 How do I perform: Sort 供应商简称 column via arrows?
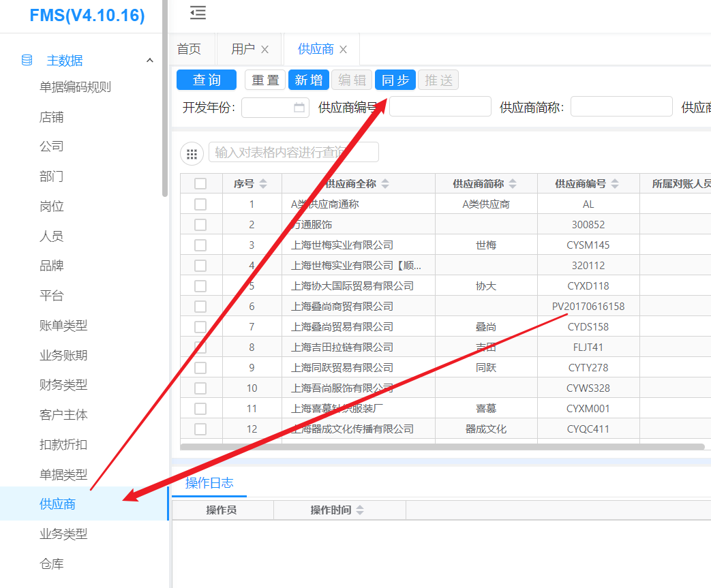[513, 184]
